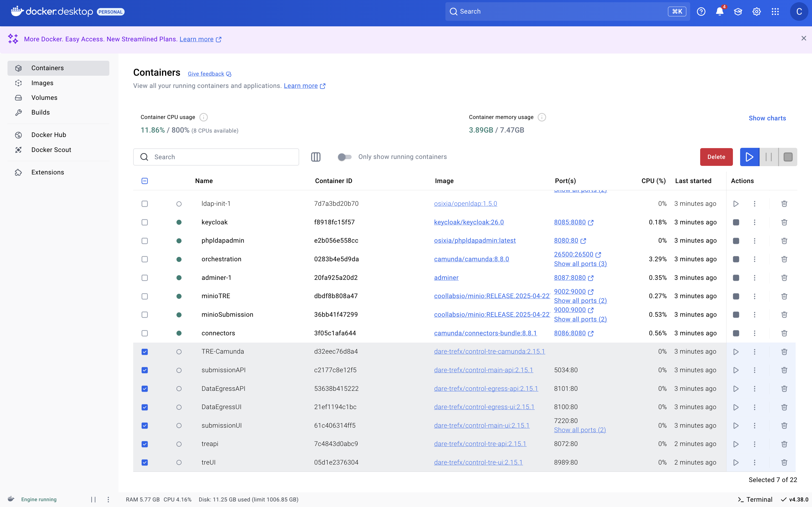Delete the minioTRE container
The height and width of the screenshot is (507, 812).
(784, 296)
